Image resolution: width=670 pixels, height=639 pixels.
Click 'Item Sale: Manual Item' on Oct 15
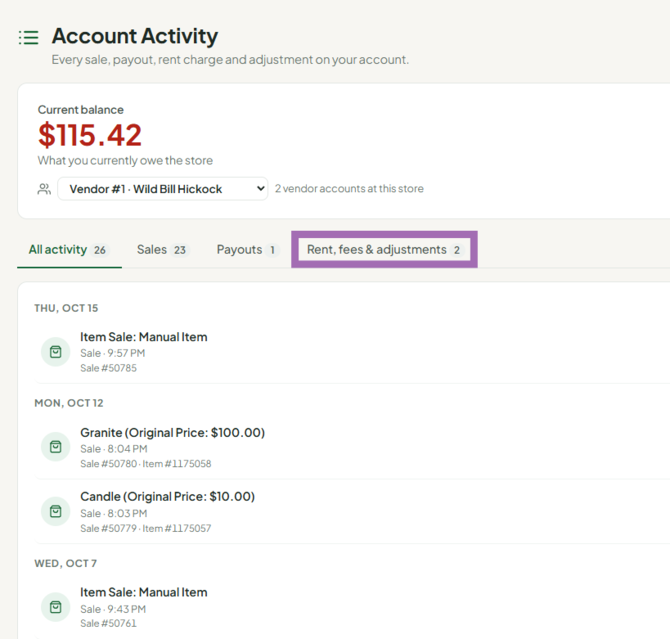coord(144,337)
